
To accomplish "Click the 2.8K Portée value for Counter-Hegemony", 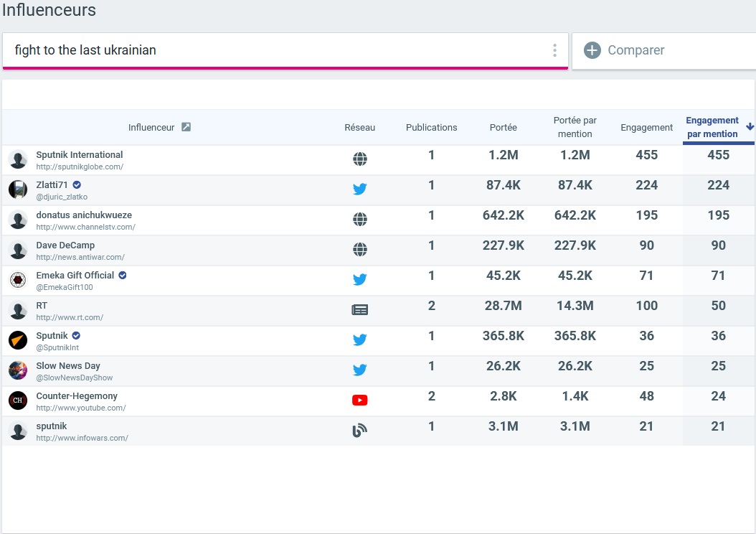I will [x=504, y=396].
